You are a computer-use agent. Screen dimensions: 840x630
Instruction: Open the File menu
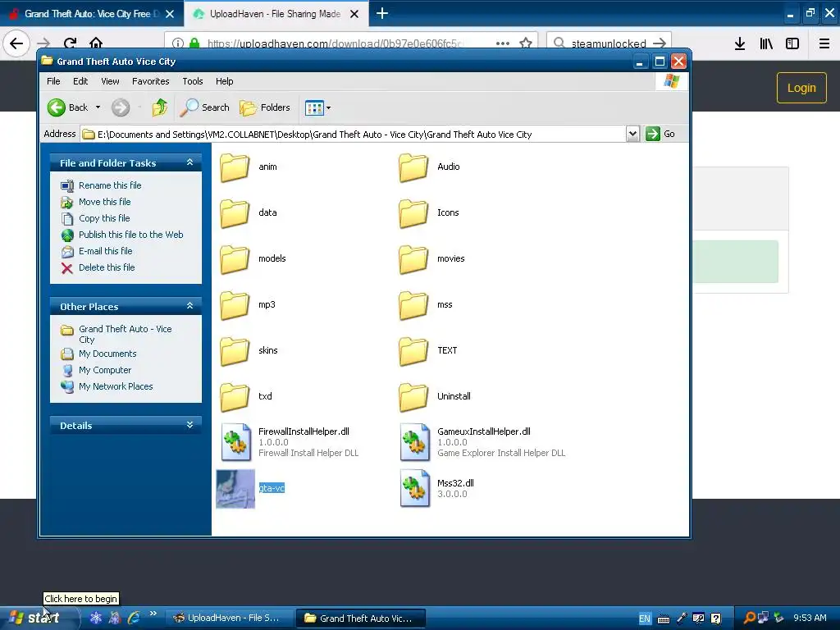point(53,81)
